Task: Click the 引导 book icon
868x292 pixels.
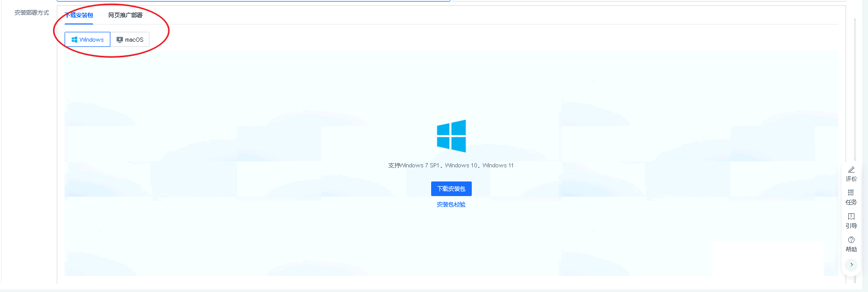Action: click(851, 216)
